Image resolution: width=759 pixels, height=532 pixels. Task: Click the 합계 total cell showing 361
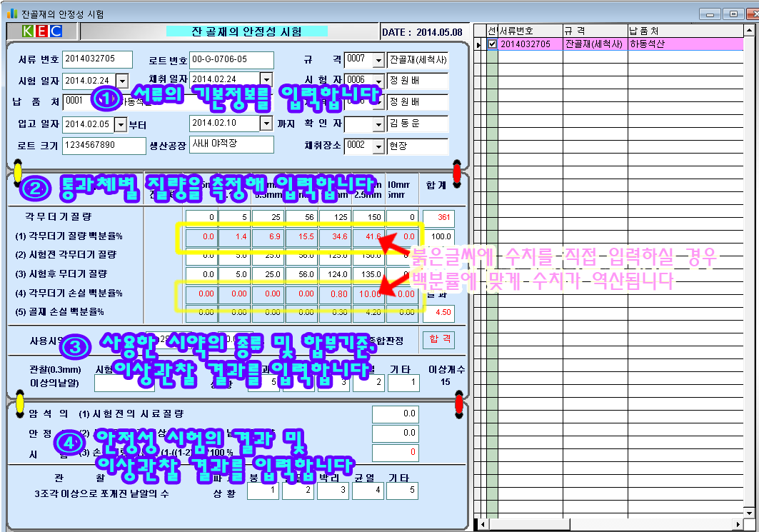point(438,218)
